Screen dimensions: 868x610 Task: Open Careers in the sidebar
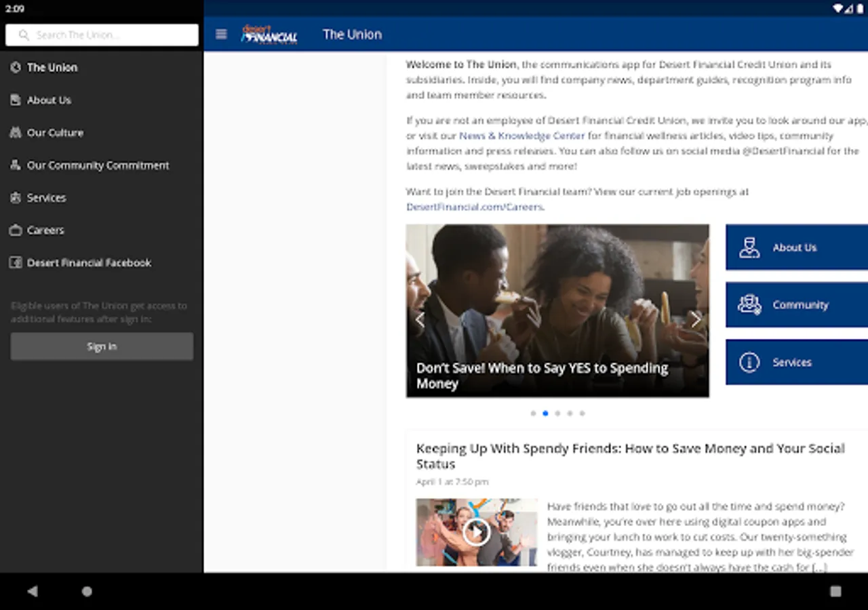coord(102,230)
